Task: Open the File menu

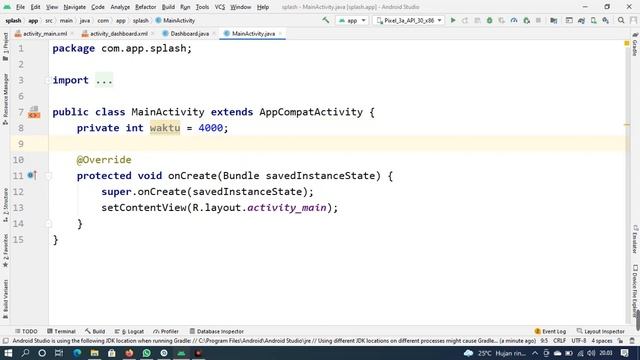Action: coord(20,7)
